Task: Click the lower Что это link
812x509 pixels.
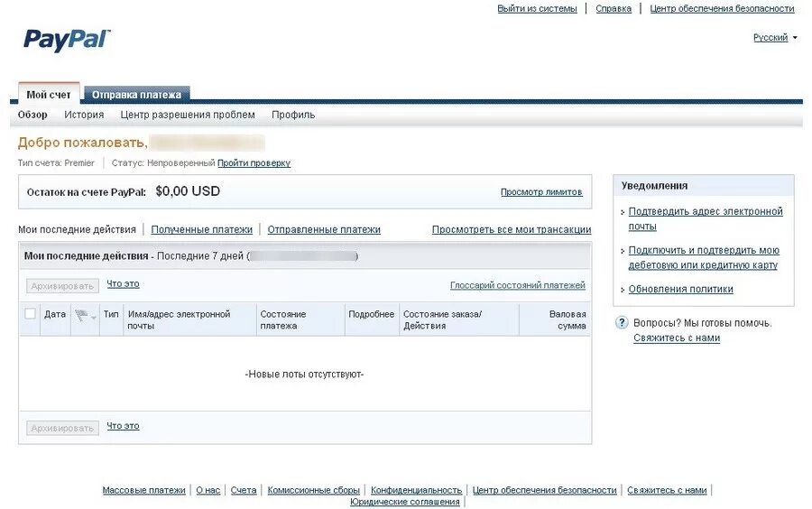Action: pos(123,426)
